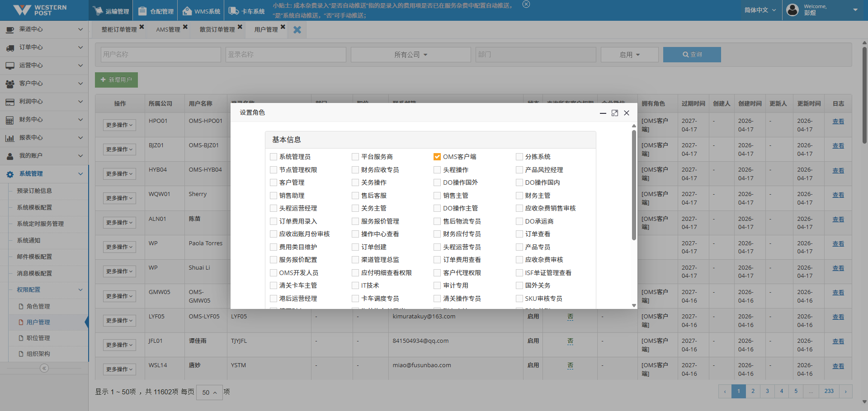Screen dimensions: 868x411
Task: Switch to the AMS管理 tab
Action: [x=168, y=30]
